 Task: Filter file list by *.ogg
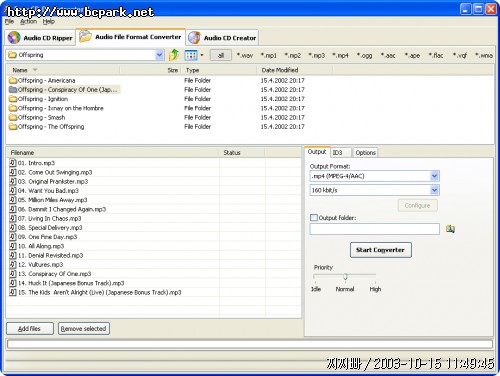(x=364, y=55)
